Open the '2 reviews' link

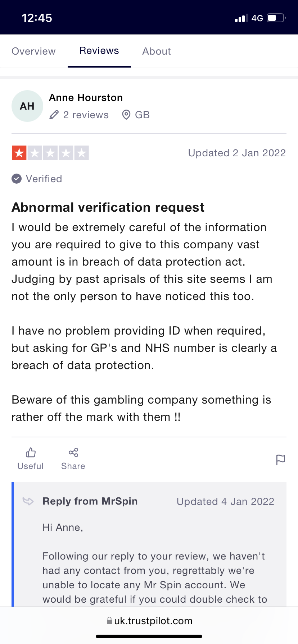(86, 115)
